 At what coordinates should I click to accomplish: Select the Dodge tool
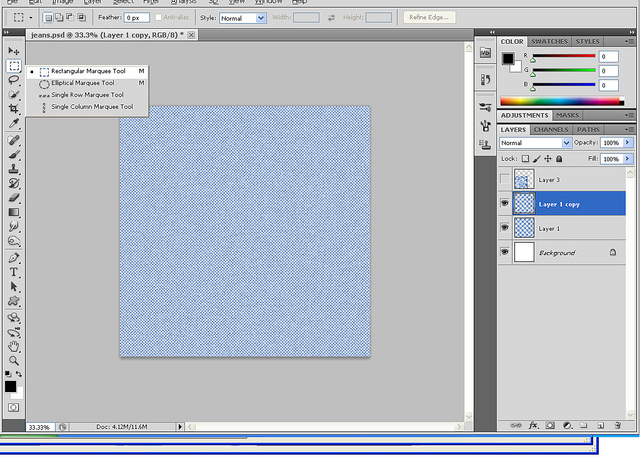(x=13, y=241)
